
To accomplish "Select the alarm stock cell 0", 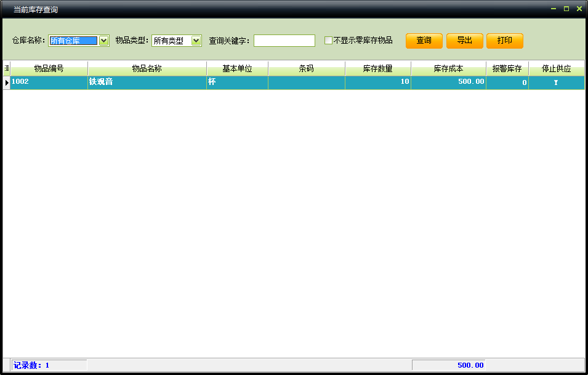I will click(x=507, y=83).
